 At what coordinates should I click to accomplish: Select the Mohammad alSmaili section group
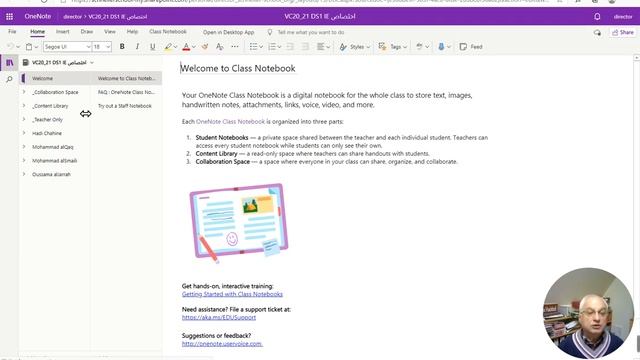[x=55, y=161]
